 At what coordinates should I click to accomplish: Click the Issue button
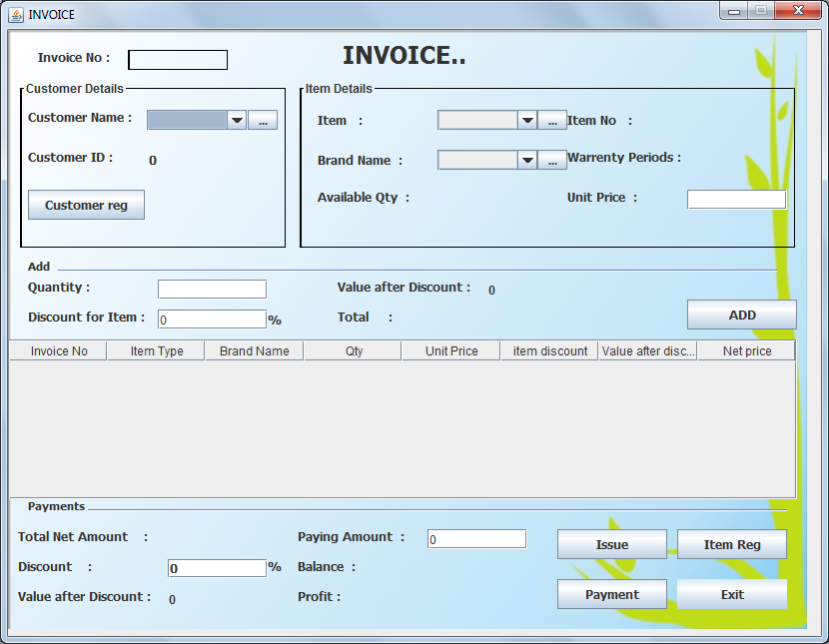[611, 544]
